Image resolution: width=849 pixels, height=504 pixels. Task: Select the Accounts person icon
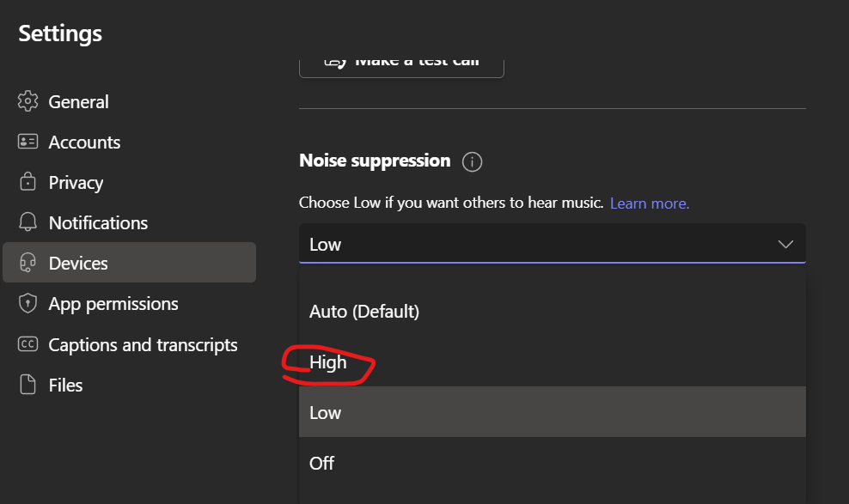pos(27,142)
